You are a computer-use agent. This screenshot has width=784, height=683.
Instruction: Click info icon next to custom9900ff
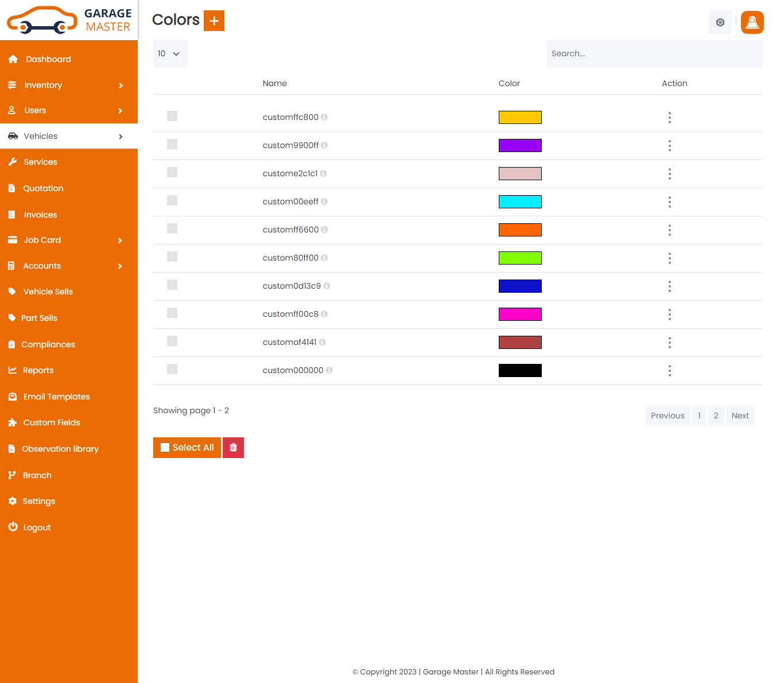tap(324, 145)
